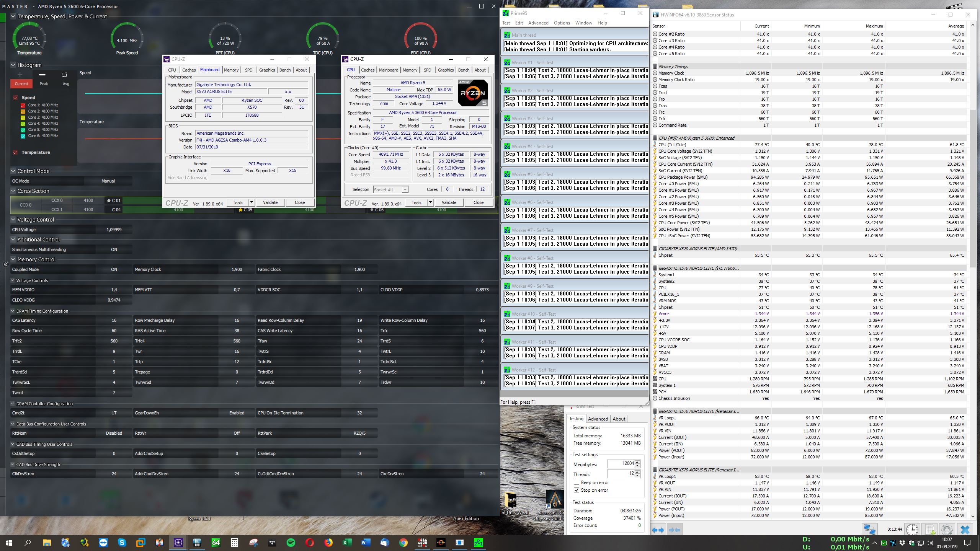980x551 pixels.
Task: Open Google Chrome from the taskbar
Action: tap(403, 542)
